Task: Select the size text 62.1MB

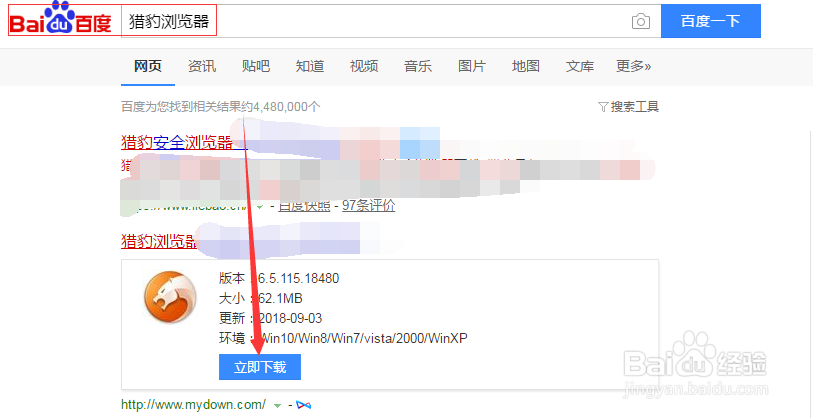Action: [x=280, y=299]
